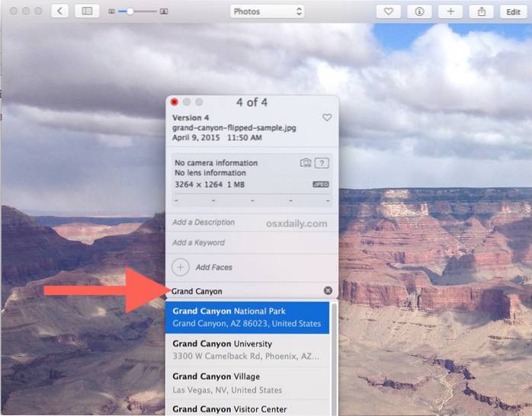
Task: Toggle the sidebar view button
Action: (x=87, y=11)
